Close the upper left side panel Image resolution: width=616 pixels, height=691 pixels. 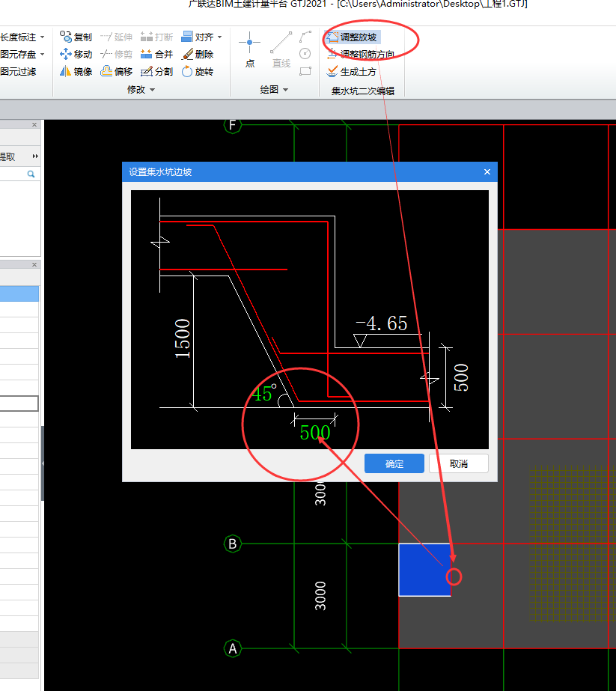pos(34,125)
